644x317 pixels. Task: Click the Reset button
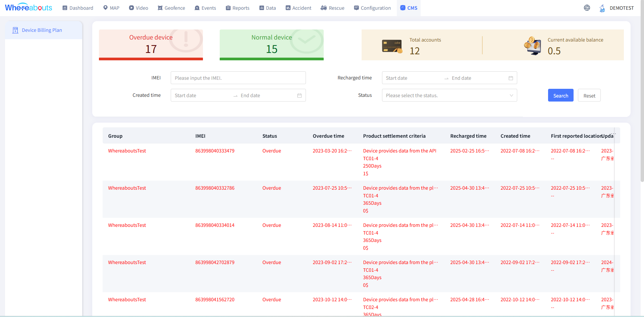(x=589, y=96)
